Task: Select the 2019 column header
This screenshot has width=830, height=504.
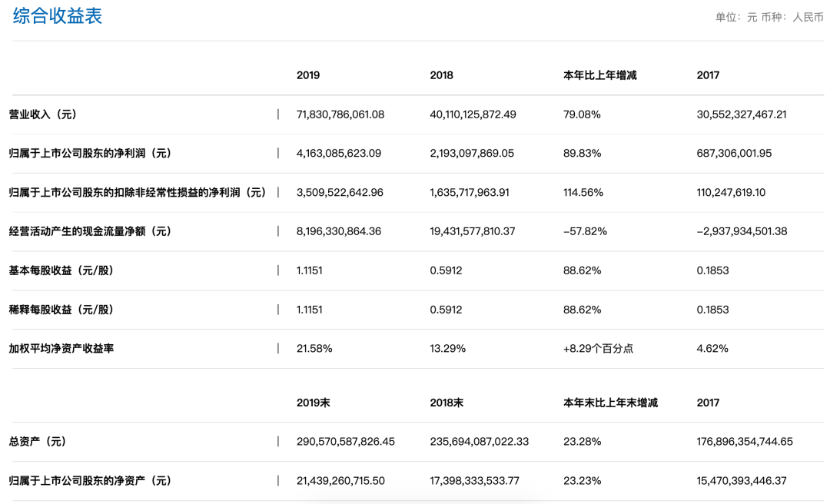Action: [x=307, y=75]
